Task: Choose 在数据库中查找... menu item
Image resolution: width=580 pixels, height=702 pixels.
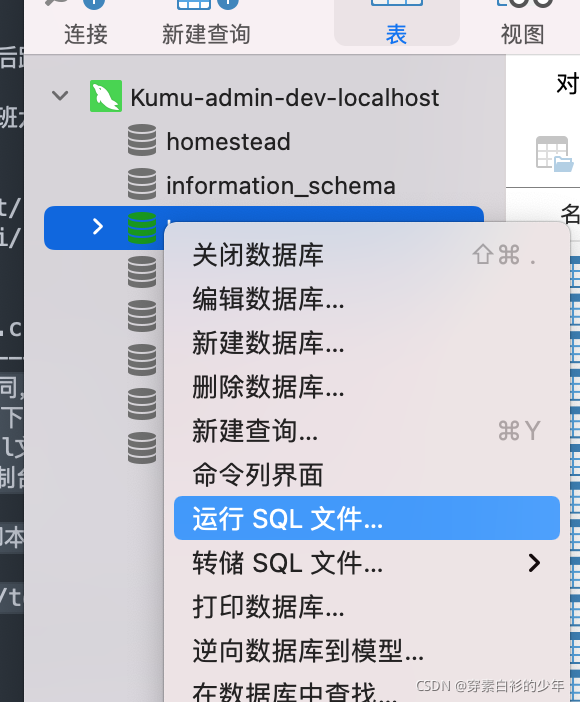Action: point(367,689)
